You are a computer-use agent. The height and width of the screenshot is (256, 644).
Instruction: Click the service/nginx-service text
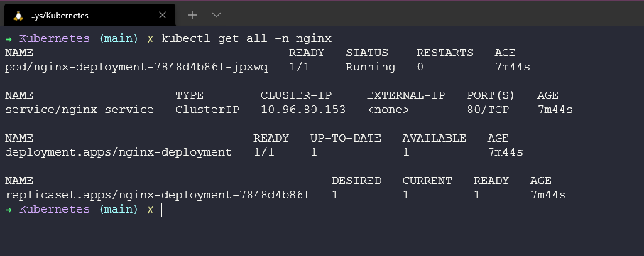pyautogui.click(x=80, y=110)
